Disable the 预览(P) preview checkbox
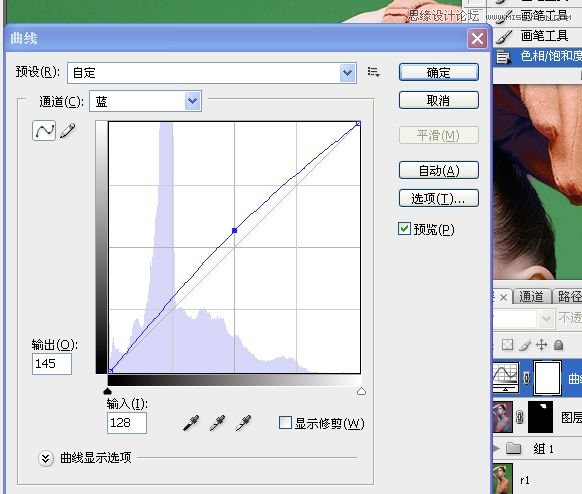Screen dimensions: 582x494 404,229
